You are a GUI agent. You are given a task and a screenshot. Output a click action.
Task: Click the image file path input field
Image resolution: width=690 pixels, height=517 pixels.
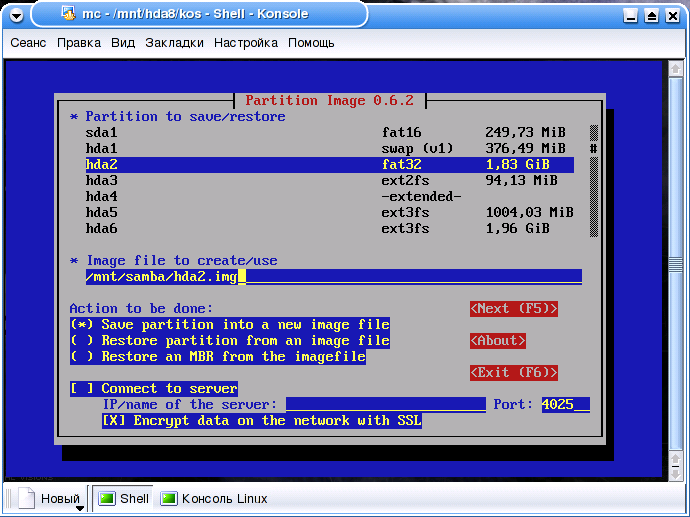pyautogui.click(x=334, y=277)
